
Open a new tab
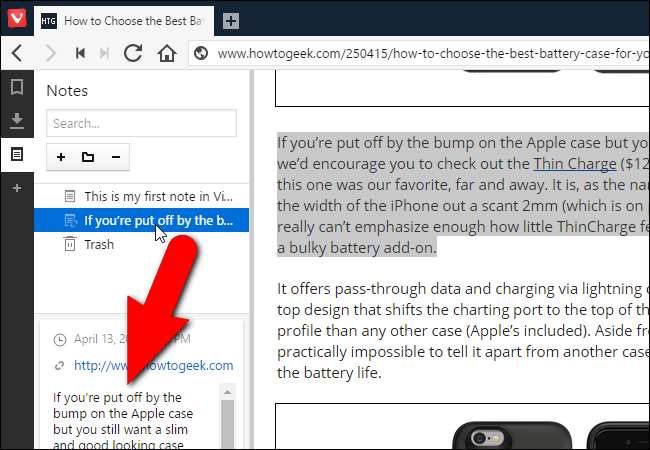230,21
